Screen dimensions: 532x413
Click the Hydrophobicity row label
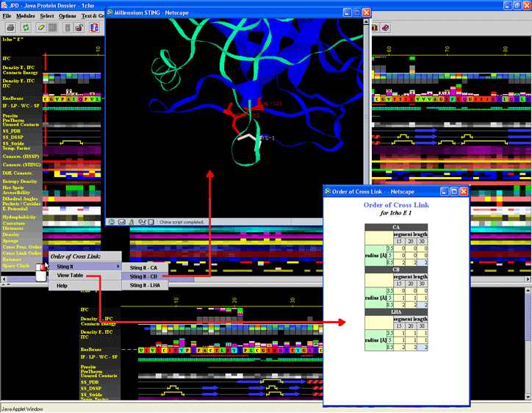[x=19, y=218]
